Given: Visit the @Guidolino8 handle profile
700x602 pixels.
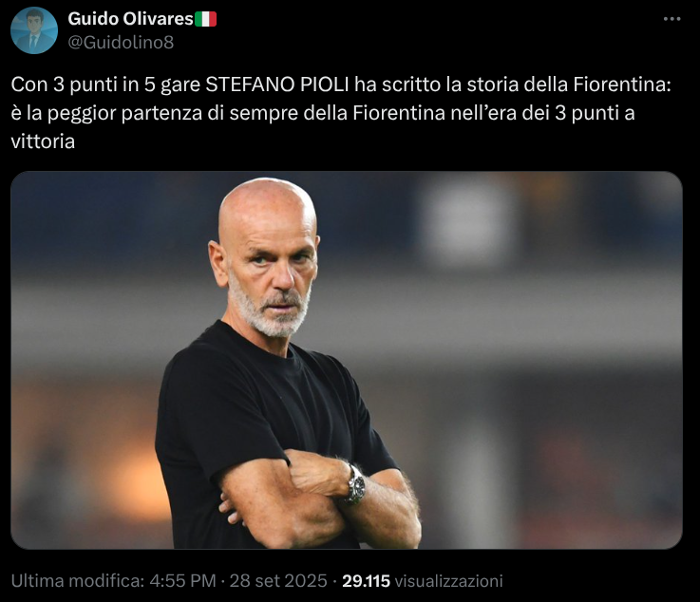Looking at the screenshot, I should [x=121, y=43].
